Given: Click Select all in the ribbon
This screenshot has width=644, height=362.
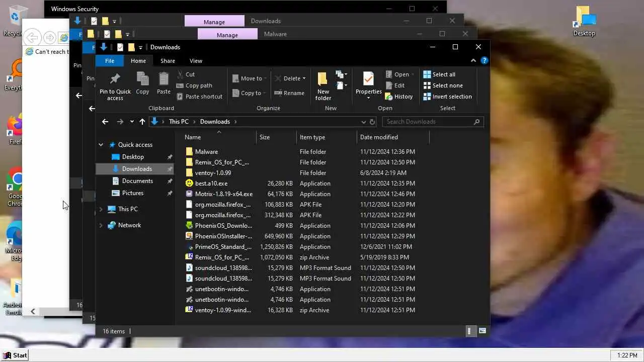Looking at the screenshot, I should click(x=439, y=74).
